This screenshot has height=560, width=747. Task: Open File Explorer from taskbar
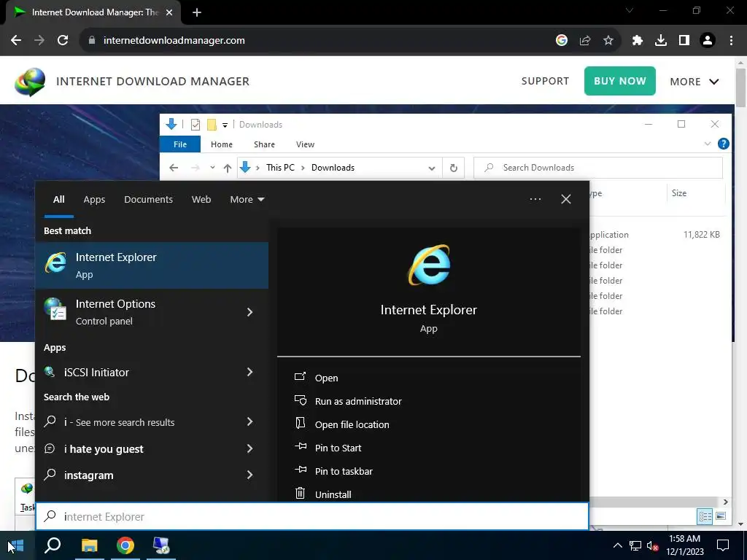coord(89,545)
